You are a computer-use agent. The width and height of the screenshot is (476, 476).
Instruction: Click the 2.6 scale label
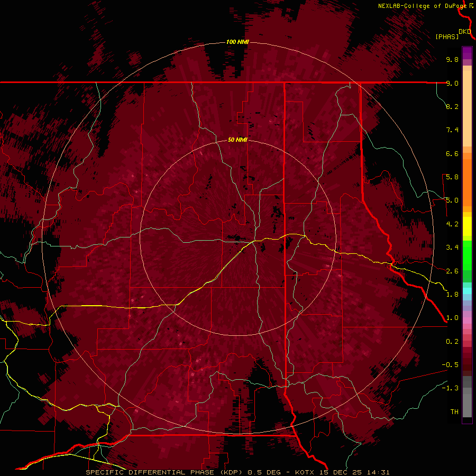coord(452,271)
